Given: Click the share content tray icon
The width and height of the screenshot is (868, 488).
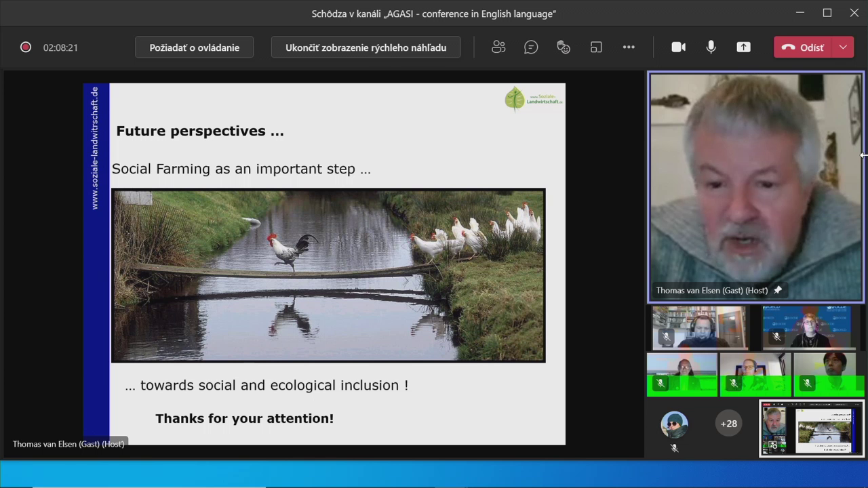Looking at the screenshot, I should 744,47.
